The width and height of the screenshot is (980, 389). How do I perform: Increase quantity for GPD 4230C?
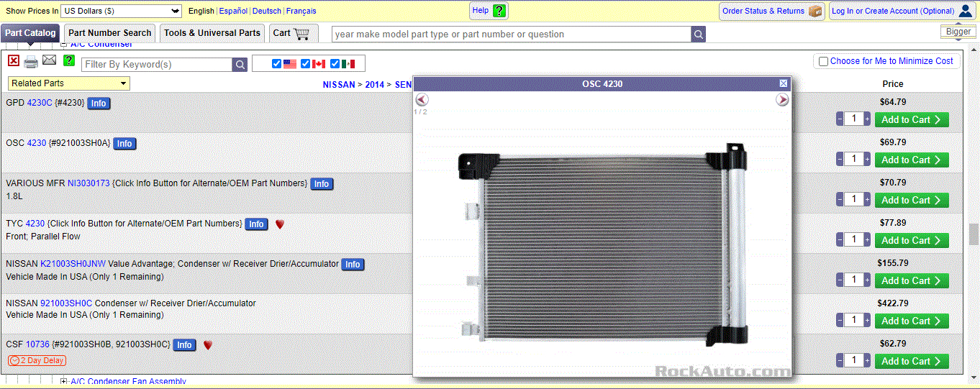pos(867,119)
